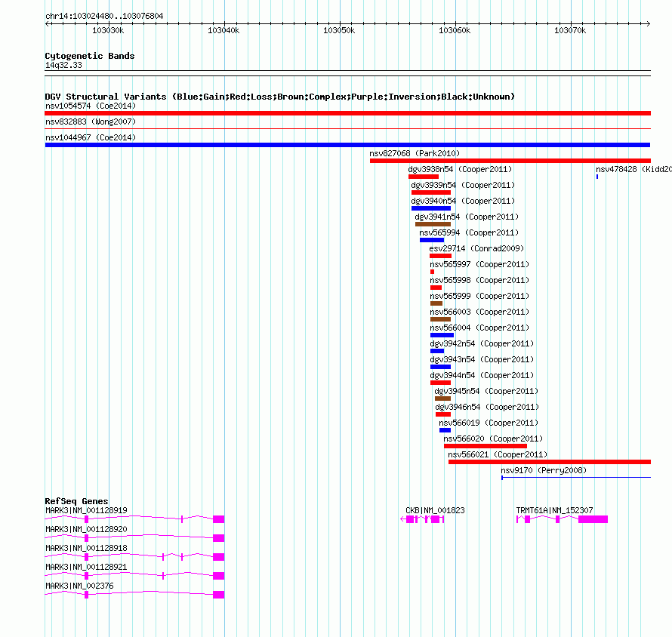Select the TRMT61A large terminal exon
The width and height of the screenshot is (672, 637).
[593, 519]
